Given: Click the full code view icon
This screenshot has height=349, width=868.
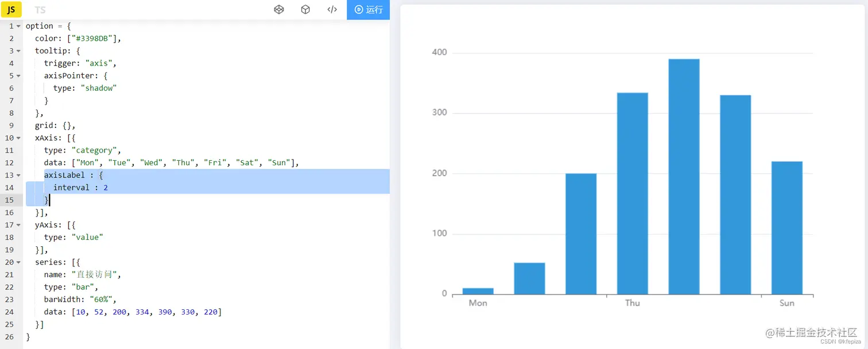Looking at the screenshot, I should (332, 9).
